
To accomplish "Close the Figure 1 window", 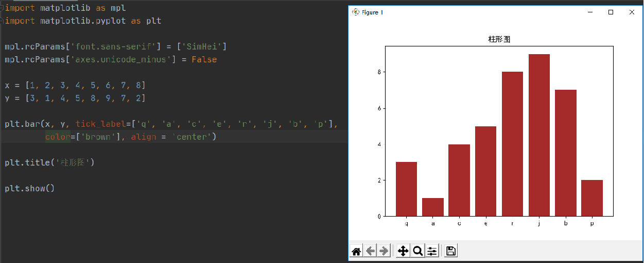I will click(632, 12).
